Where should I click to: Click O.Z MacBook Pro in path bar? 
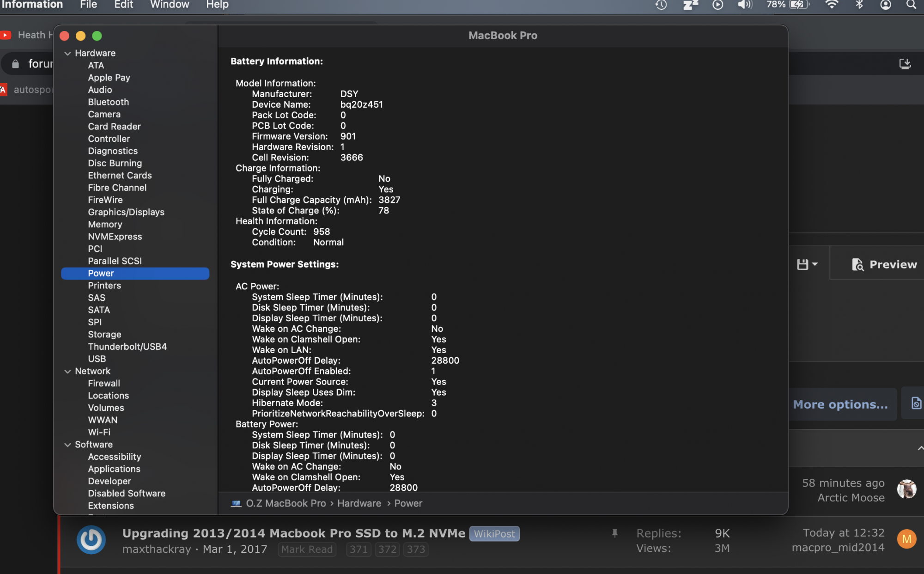click(x=286, y=503)
